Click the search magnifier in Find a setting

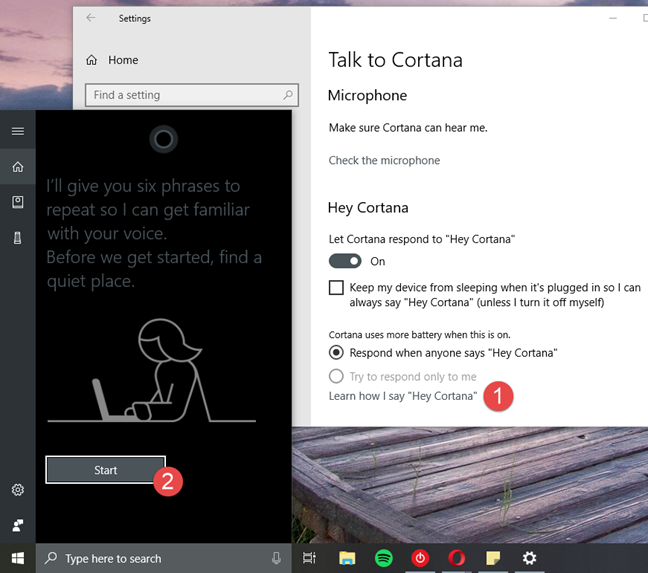pyautogui.click(x=288, y=95)
